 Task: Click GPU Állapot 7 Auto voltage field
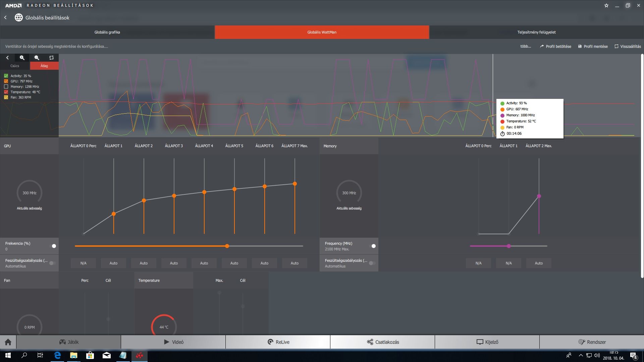(x=294, y=263)
